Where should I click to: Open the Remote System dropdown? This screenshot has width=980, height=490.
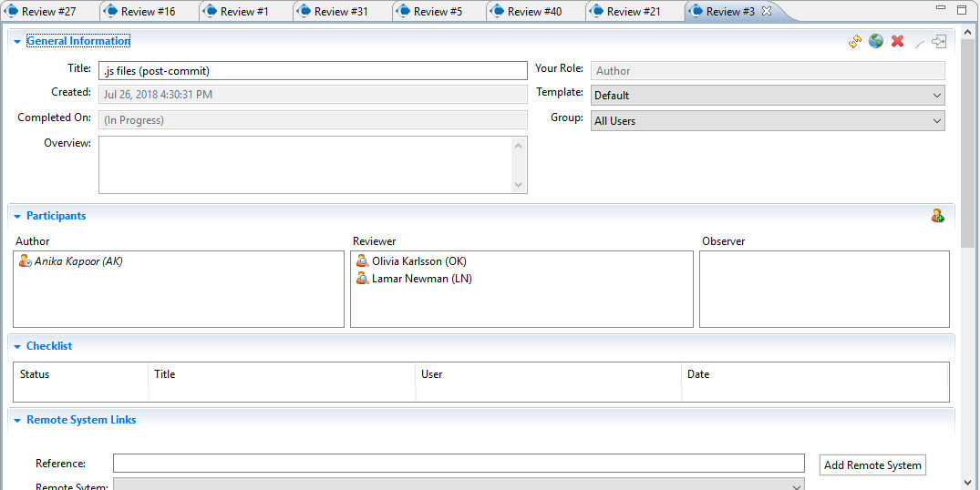[459, 485]
